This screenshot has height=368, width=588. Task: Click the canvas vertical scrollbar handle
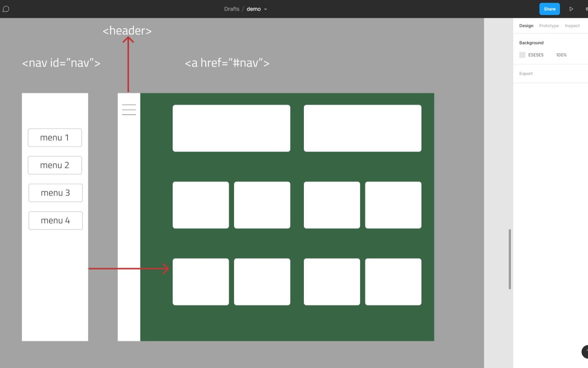coord(510,259)
